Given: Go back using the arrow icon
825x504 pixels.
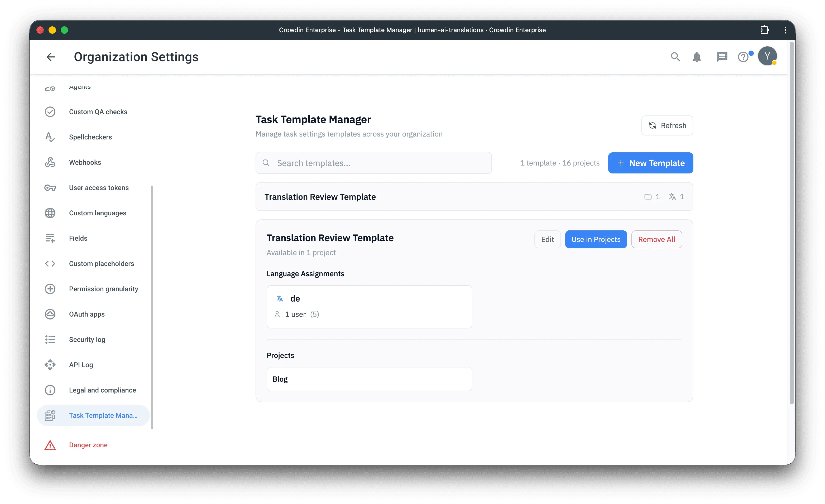Looking at the screenshot, I should pos(51,57).
